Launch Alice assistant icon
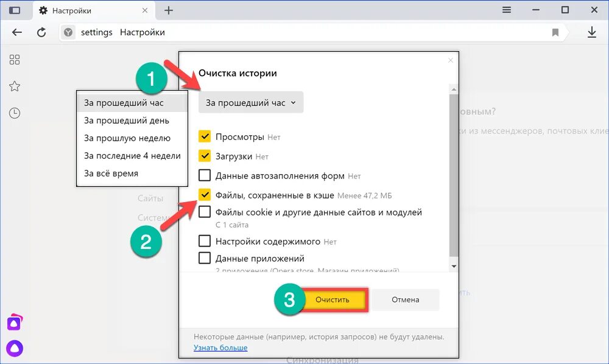609x364 pixels. (x=15, y=348)
